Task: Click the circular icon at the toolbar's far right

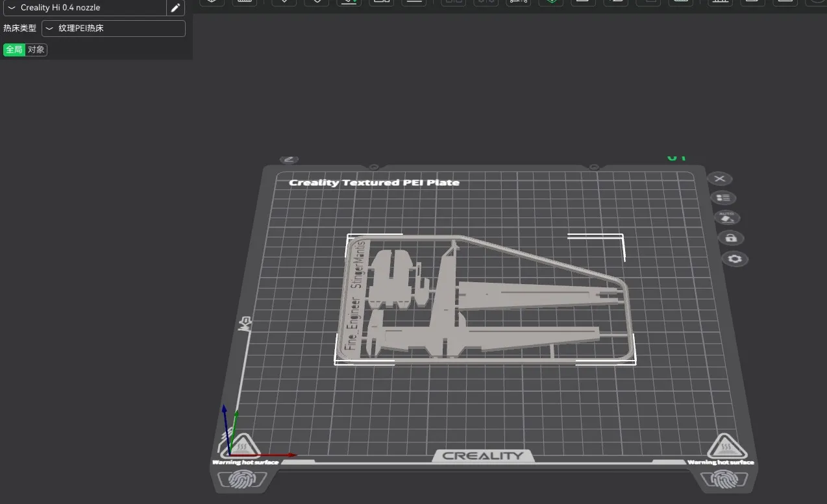Action: (817, 2)
